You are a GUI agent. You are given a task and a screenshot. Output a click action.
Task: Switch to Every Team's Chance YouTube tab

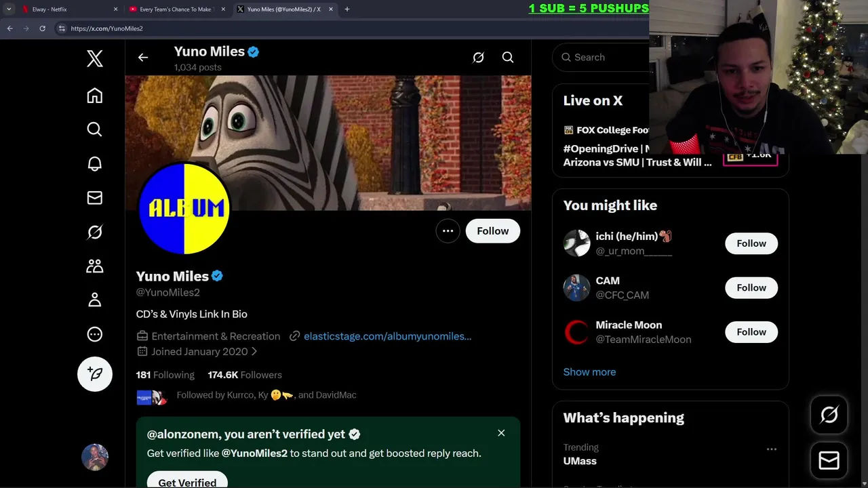click(175, 9)
